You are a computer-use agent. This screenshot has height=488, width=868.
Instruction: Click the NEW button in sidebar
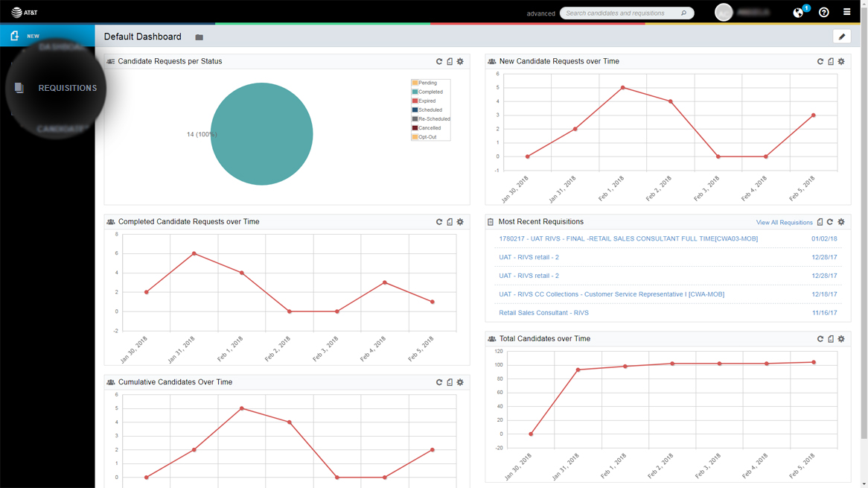tap(47, 36)
